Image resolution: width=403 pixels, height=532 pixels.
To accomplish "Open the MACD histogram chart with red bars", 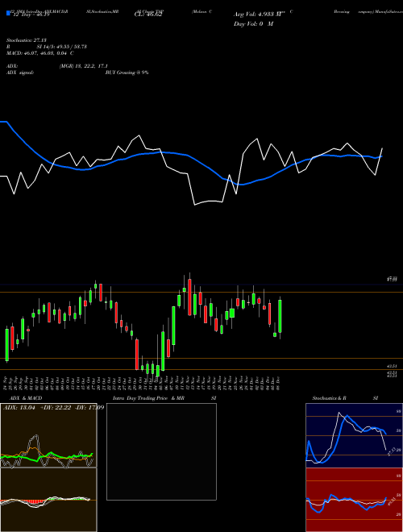I will (x=48, y=500).
